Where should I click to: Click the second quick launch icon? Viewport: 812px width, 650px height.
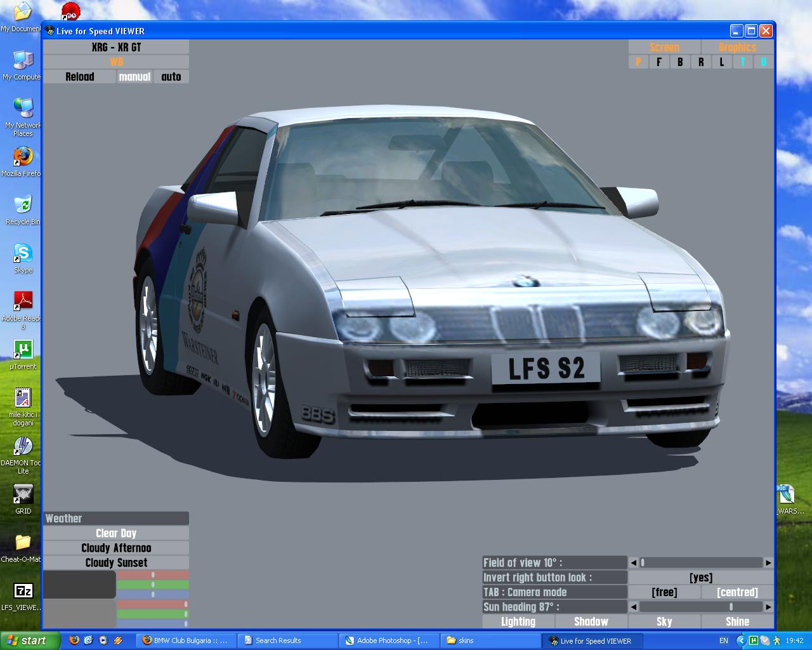coord(88,640)
